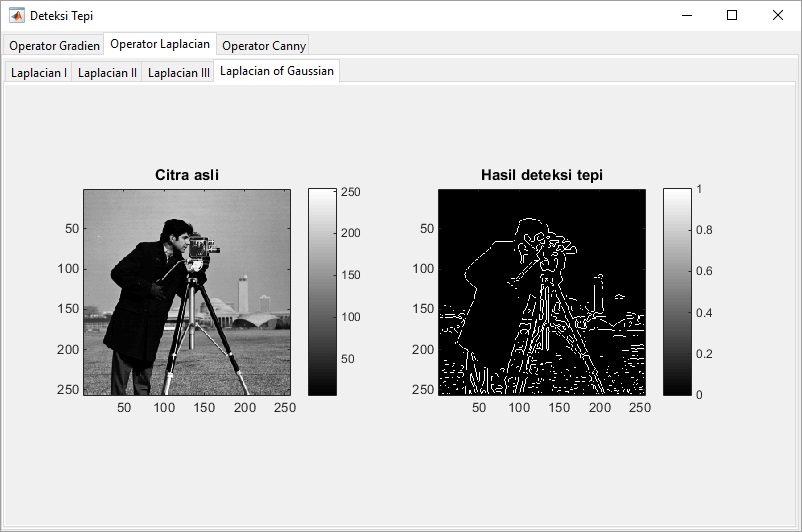The height and width of the screenshot is (532, 802).
Task: Click the cameraman's head in the original image
Action: [176, 233]
